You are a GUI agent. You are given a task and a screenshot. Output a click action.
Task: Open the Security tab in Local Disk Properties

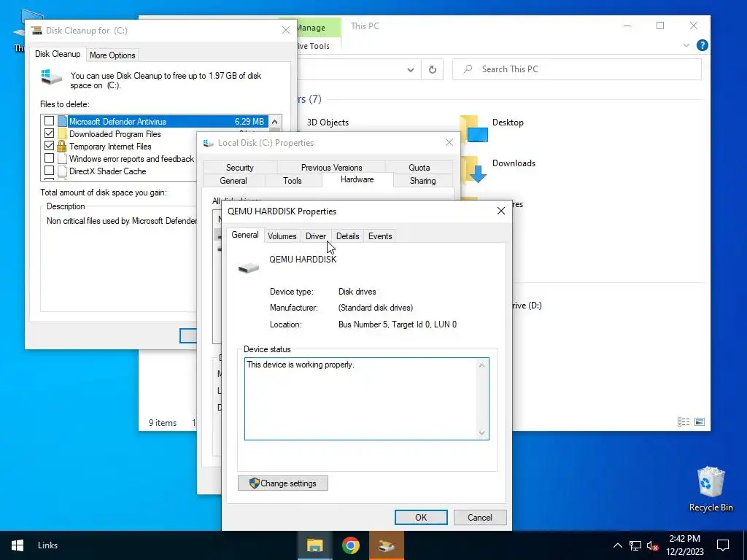point(239,168)
